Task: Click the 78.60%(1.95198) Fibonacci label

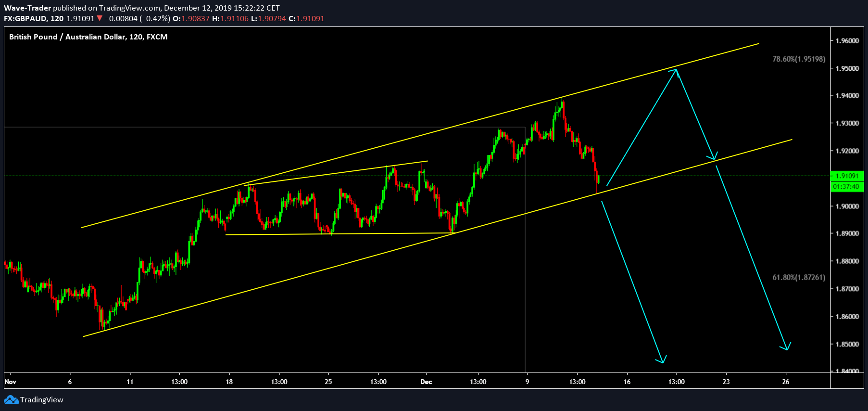Action: 799,59
